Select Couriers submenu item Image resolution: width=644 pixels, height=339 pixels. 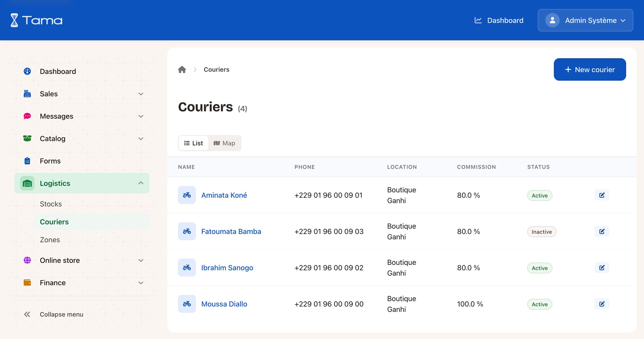92,222
